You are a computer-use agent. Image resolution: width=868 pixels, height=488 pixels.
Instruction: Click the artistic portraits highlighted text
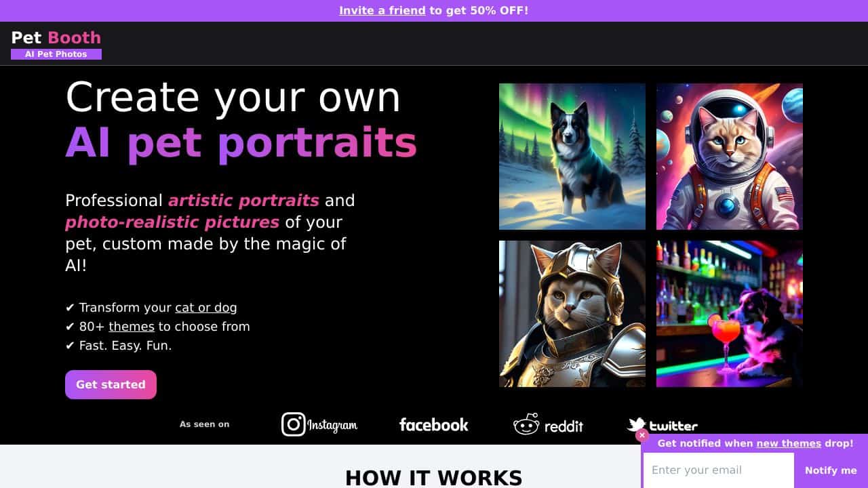coord(243,201)
